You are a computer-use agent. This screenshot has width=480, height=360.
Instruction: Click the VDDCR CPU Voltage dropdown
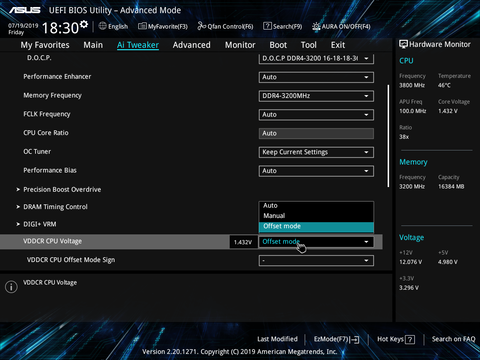(316, 242)
